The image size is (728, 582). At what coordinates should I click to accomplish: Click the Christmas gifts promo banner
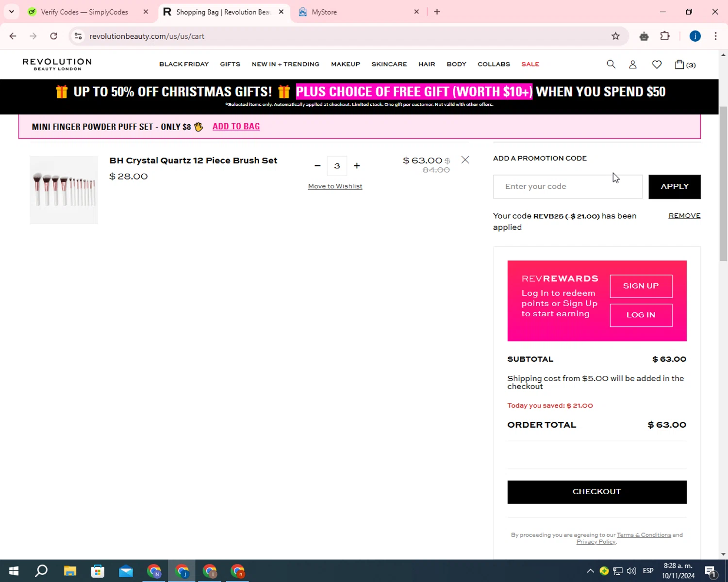[x=359, y=96]
